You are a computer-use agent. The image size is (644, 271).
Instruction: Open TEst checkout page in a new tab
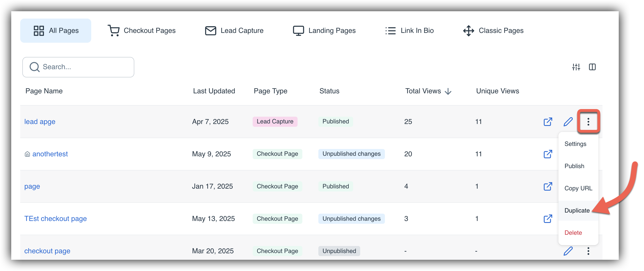548,219
